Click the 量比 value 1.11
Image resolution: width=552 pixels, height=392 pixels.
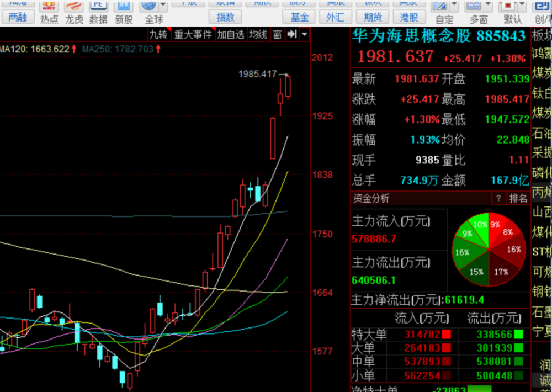pos(519,160)
